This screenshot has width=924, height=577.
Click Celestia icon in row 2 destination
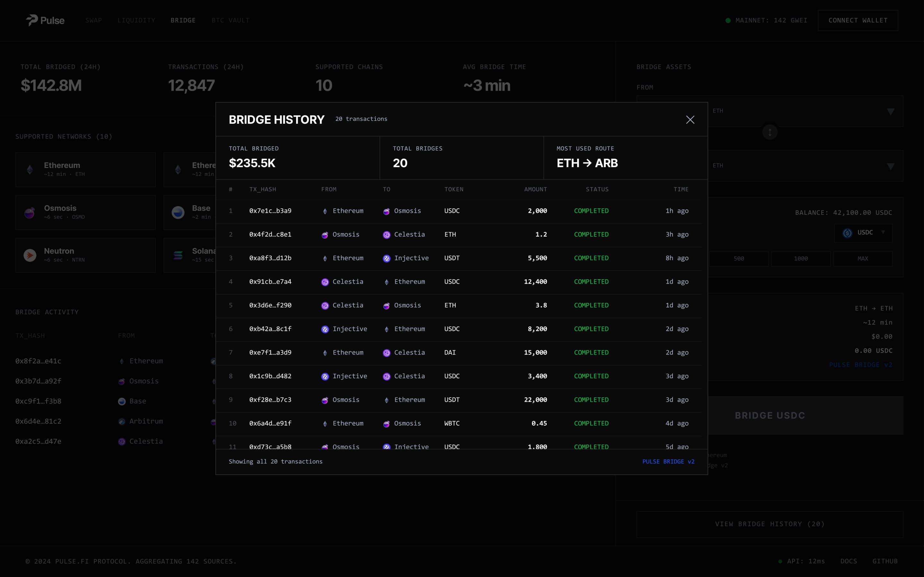386,235
